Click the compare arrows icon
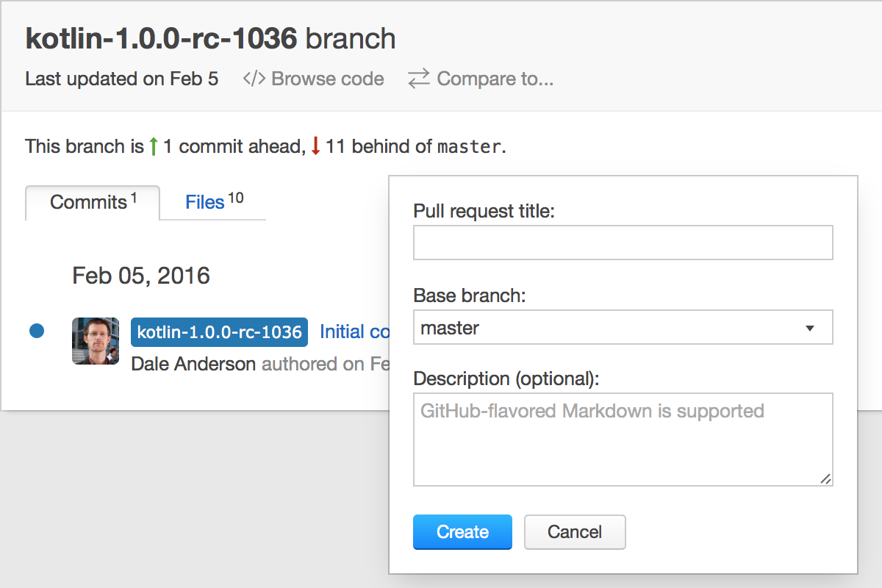This screenshot has height=588, width=882. click(419, 79)
